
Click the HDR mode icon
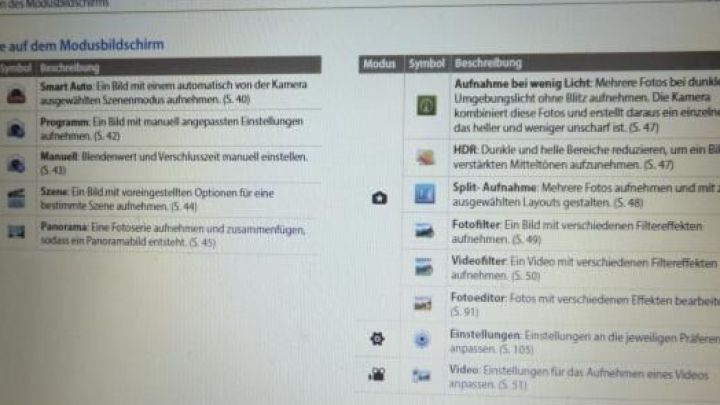pos(425,157)
